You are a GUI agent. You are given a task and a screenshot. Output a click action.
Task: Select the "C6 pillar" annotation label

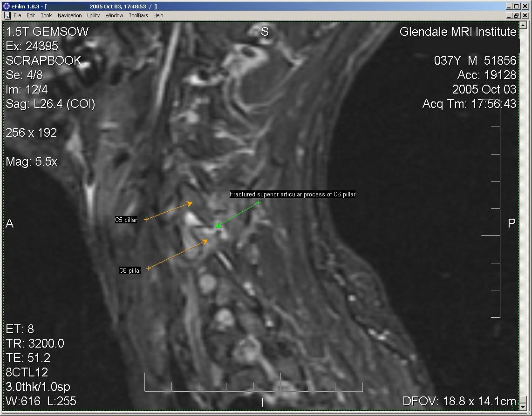pos(130,270)
